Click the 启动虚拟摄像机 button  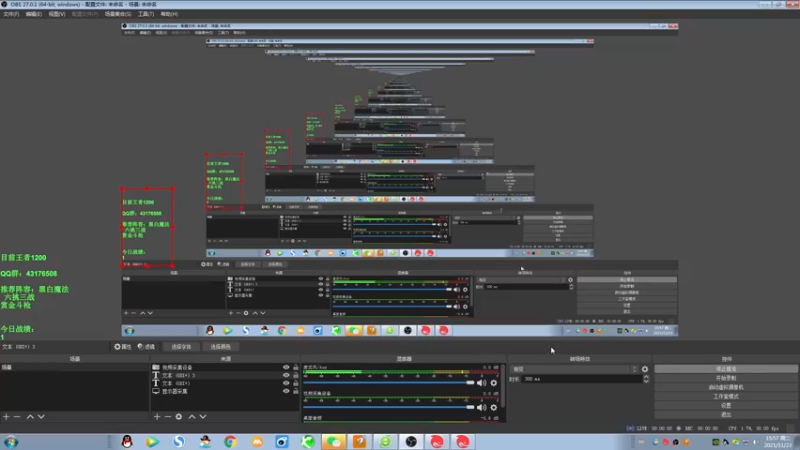(726, 387)
